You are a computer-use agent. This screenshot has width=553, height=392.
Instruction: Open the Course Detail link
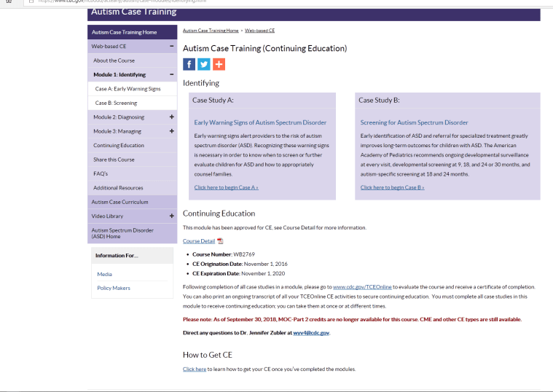(x=198, y=241)
